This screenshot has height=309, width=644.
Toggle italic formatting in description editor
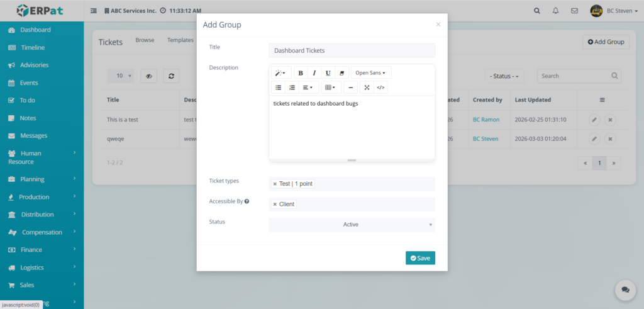pos(314,73)
